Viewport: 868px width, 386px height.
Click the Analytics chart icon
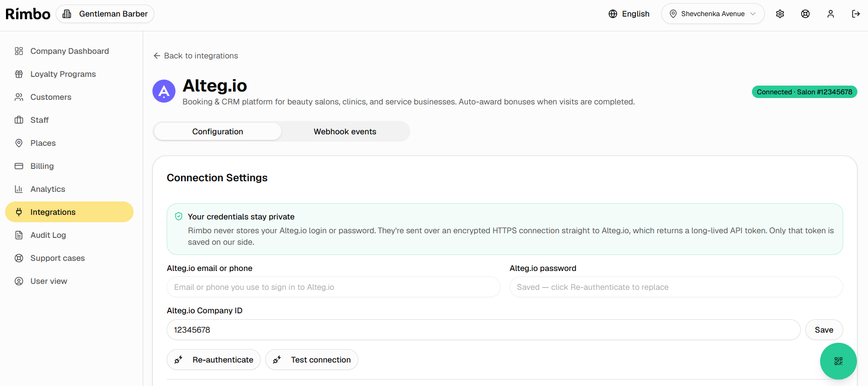[x=19, y=189]
